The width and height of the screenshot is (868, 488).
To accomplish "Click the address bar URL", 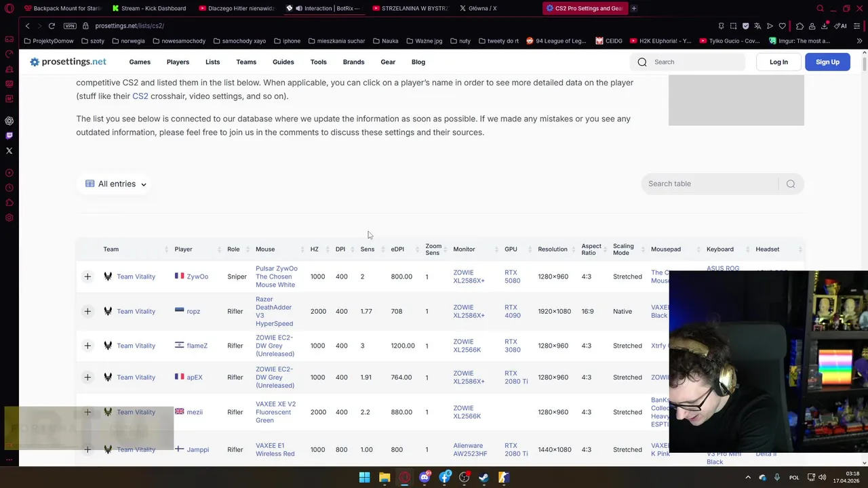I will (130, 26).
